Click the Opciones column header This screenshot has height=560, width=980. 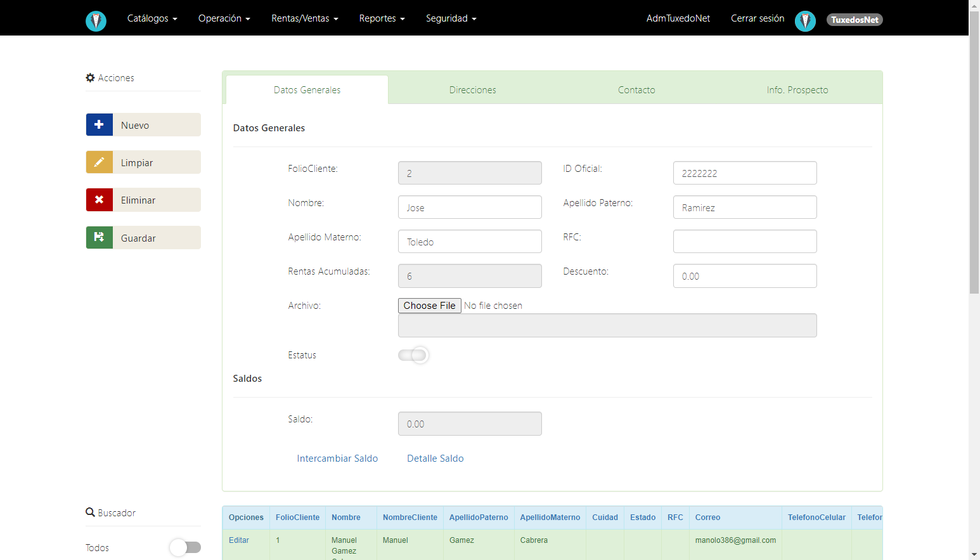coord(246,518)
